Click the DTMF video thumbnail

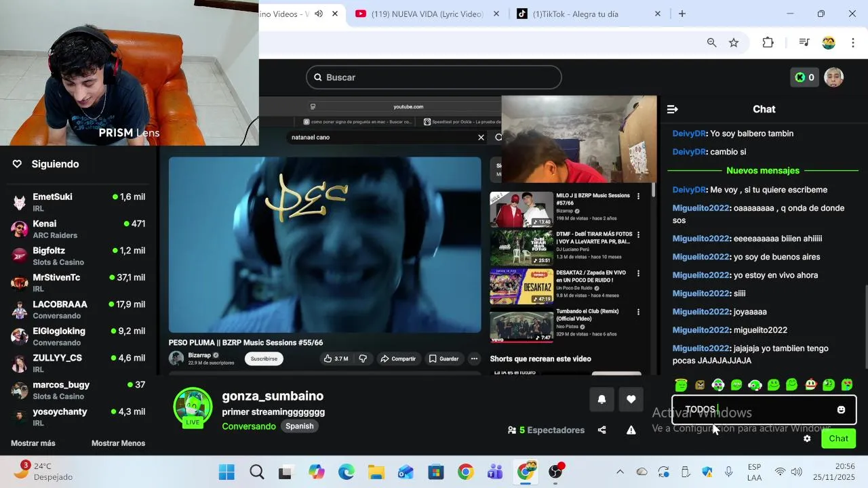(521, 248)
